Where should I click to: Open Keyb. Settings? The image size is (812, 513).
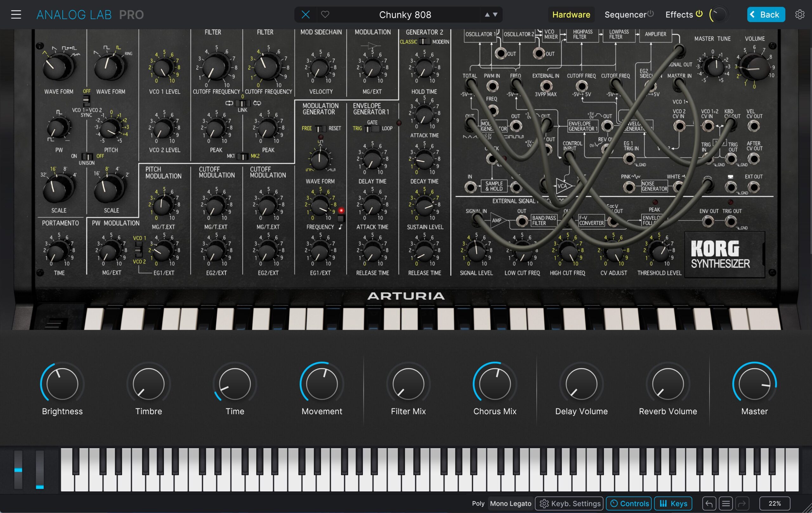(569, 503)
